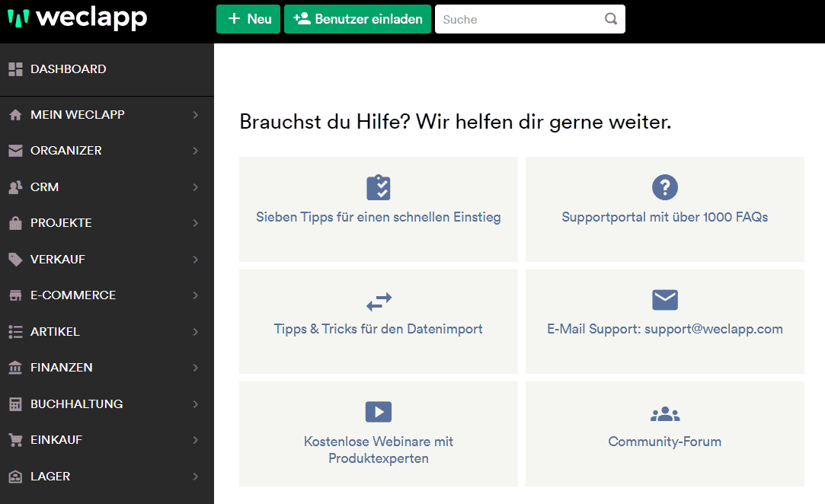825x504 pixels.
Task: Expand Projekte submenu arrow
Action: point(195,223)
